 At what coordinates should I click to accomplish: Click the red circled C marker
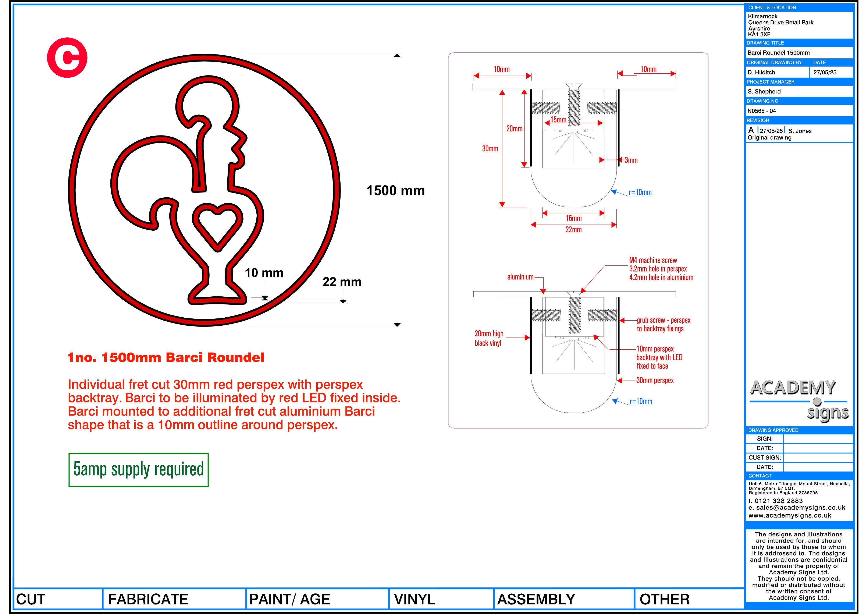[67, 57]
